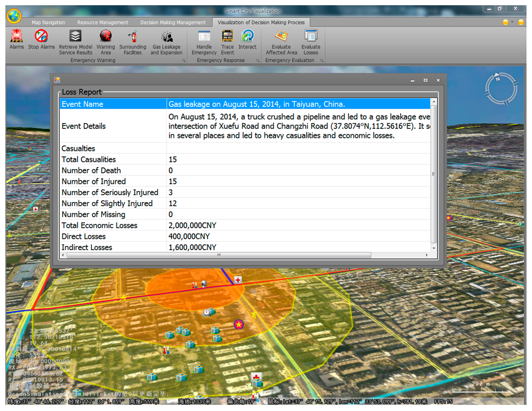Click the Direct Losses row label
This screenshot has width=532, height=411.
click(84, 236)
